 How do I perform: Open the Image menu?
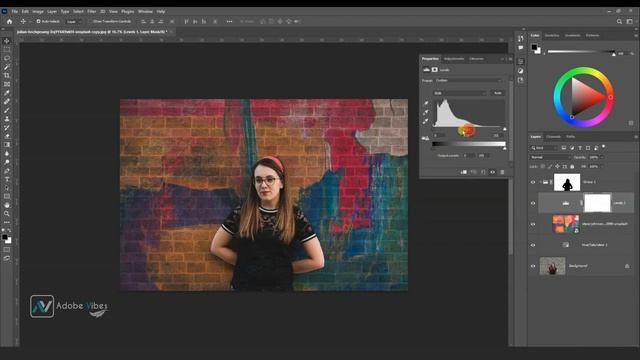pyautogui.click(x=38, y=11)
